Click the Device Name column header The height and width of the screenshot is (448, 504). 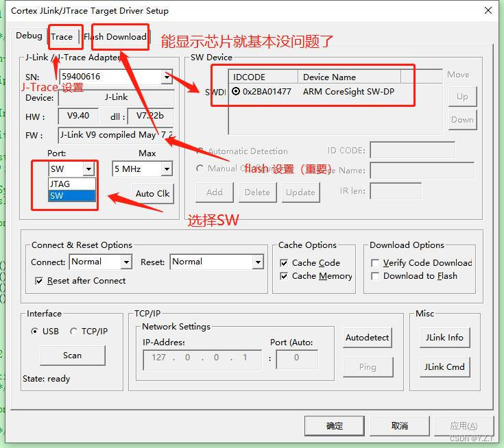[x=350, y=77]
